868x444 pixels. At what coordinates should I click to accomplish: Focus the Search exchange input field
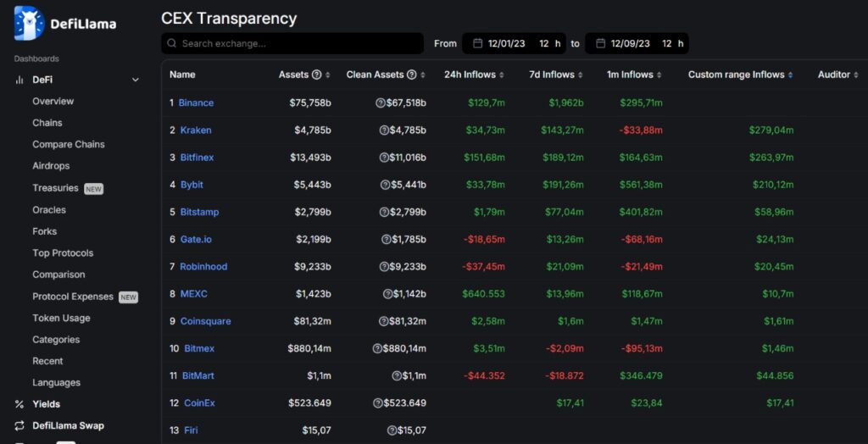[x=292, y=43]
